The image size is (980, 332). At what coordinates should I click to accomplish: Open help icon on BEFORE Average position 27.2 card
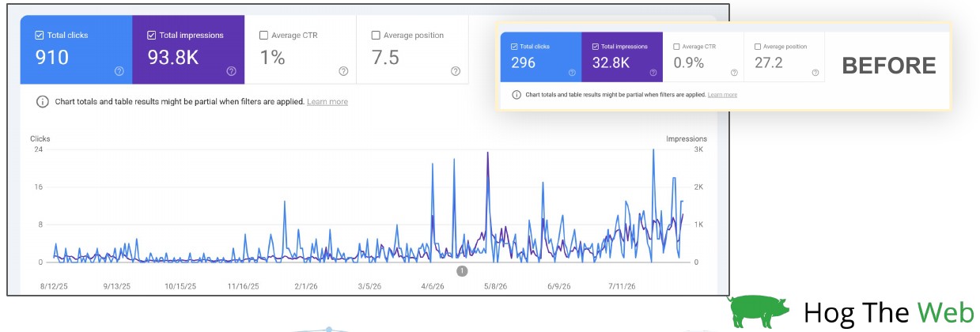tap(815, 73)
